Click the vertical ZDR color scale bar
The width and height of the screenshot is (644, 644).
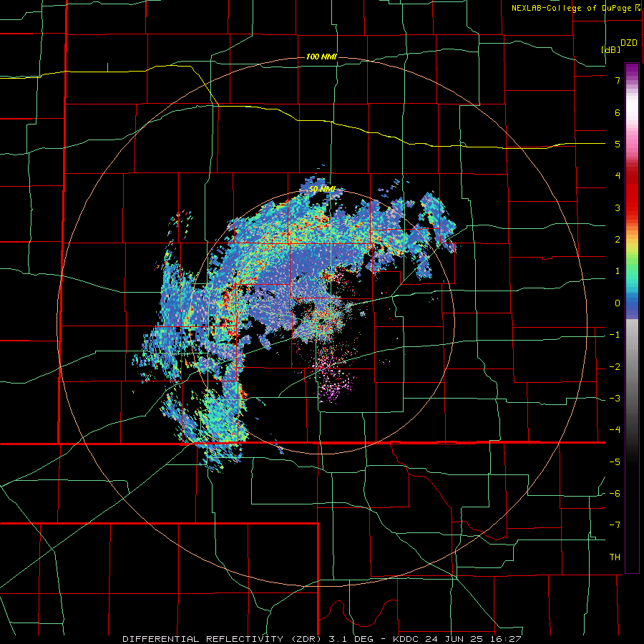pyautogui.click(x=632, y=318)
